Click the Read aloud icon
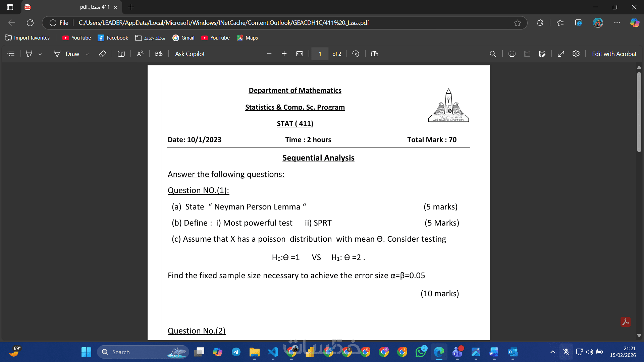 pos(140,54)
